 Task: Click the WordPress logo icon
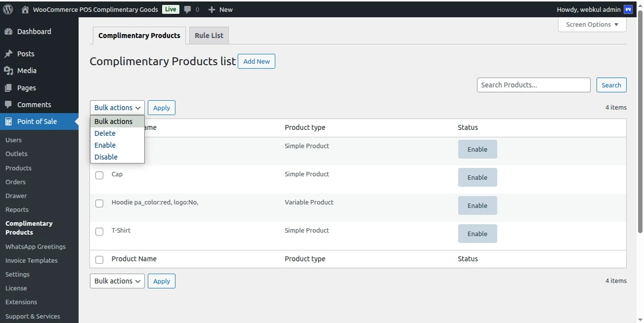[x=8, y=9]
